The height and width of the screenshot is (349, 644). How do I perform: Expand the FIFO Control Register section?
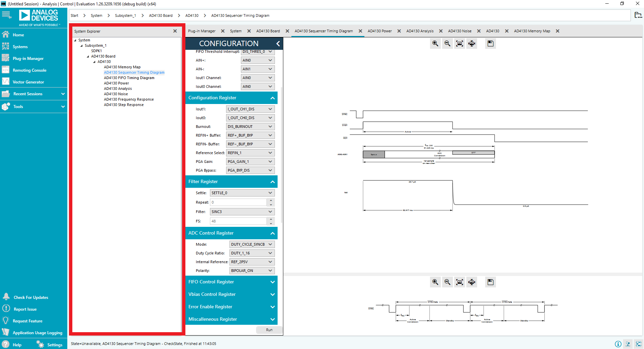(x=273, y=282)
